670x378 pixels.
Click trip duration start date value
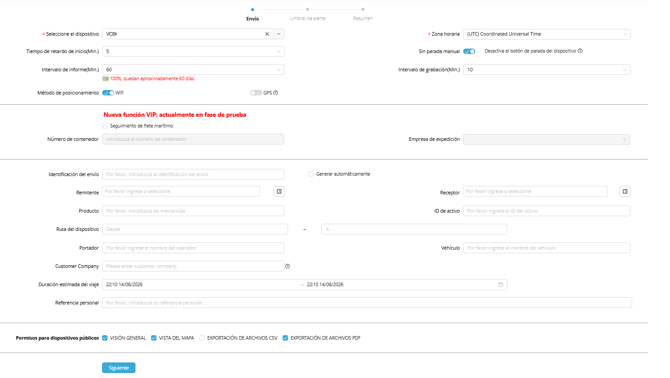pyautogui.click(x=124, y=284)
